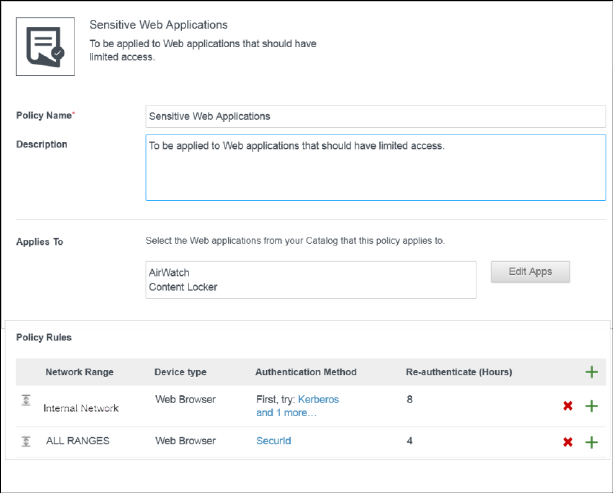This screenshot has height=493, width=613.
Task: Click the Re-authenticate value 8
Action: [x=409, y=399]
